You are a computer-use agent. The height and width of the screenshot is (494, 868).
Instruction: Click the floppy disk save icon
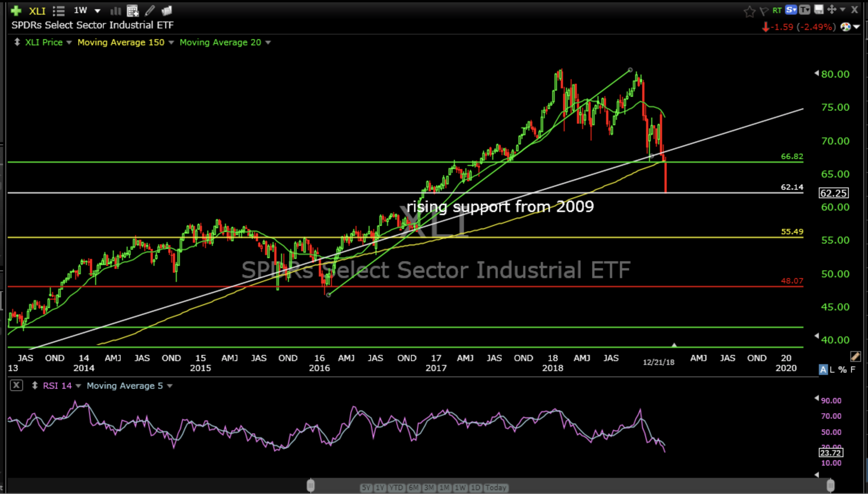pos(819,10)
